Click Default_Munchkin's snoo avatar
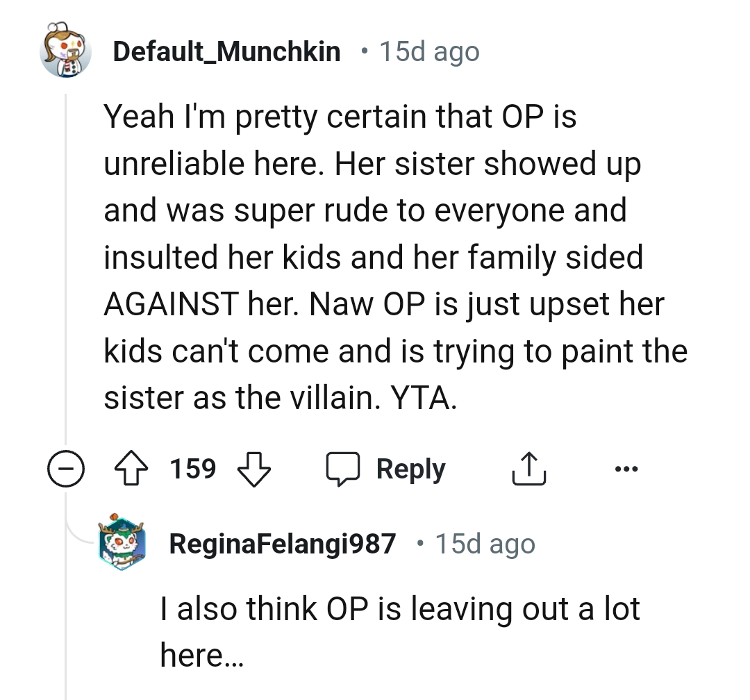 point(67,51)
